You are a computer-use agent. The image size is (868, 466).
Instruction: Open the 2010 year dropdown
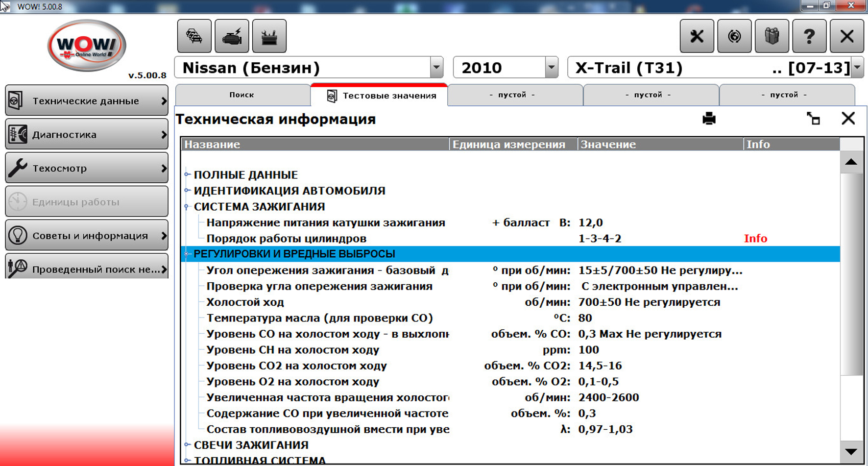pos(551,68)
